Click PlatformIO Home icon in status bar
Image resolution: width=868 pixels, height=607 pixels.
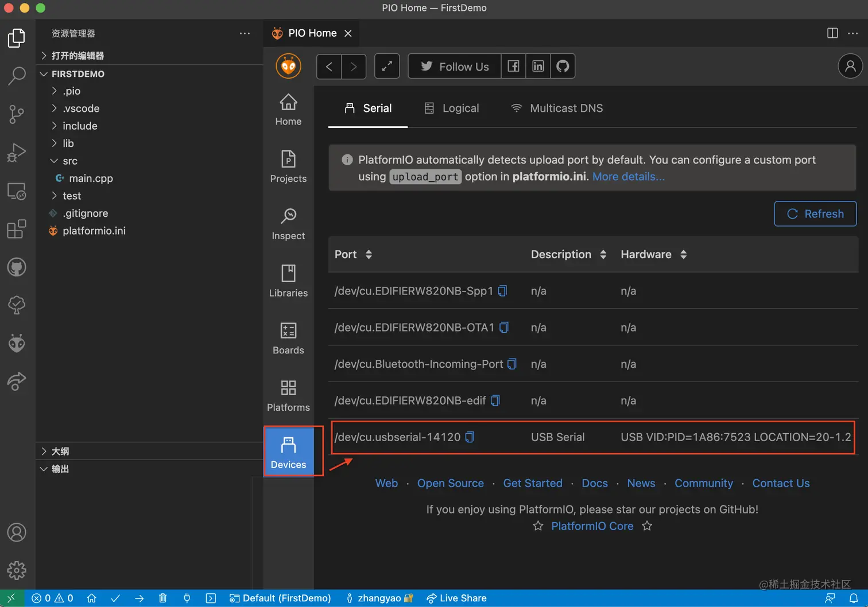click(91, 598)
